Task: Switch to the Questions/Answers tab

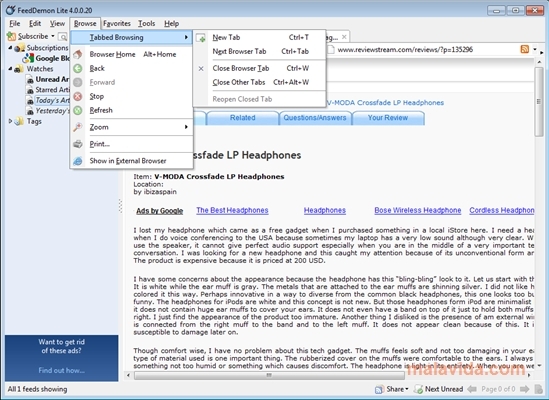Action: pyautogui.click(x=315, y=118)
